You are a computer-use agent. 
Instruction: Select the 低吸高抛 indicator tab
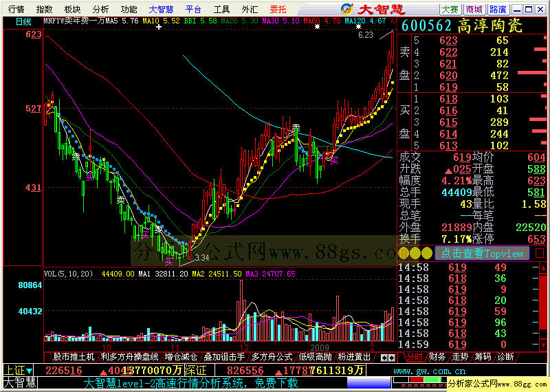(315, 357)
